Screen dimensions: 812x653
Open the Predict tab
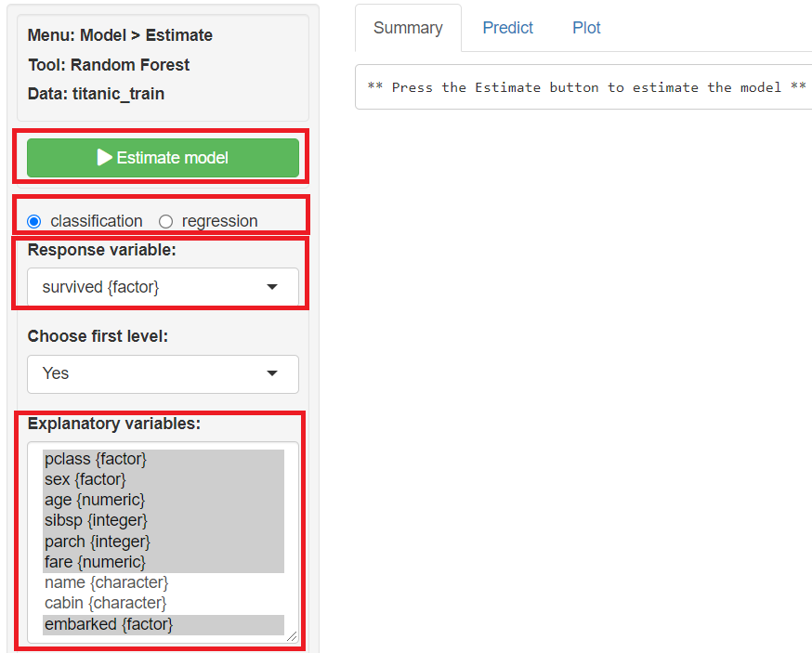[507, 28]
